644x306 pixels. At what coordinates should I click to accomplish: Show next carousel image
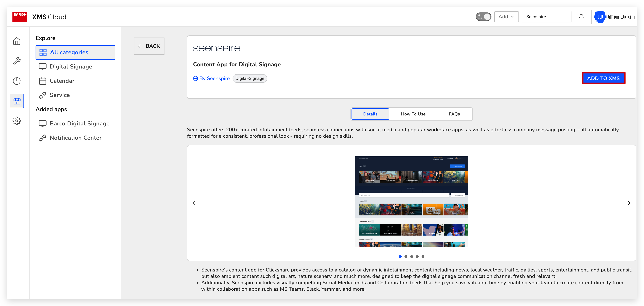point(629,203)
